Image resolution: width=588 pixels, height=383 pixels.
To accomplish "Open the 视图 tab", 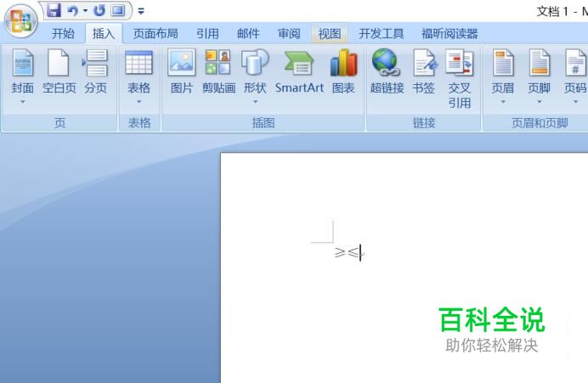I will [x=330, y=34].
